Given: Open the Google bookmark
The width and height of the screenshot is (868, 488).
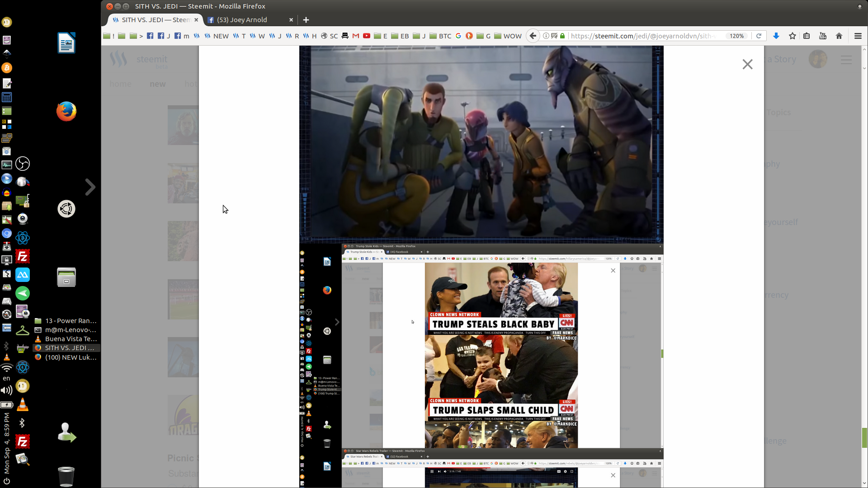Looking at the screenshot, I should click(458, 36).
